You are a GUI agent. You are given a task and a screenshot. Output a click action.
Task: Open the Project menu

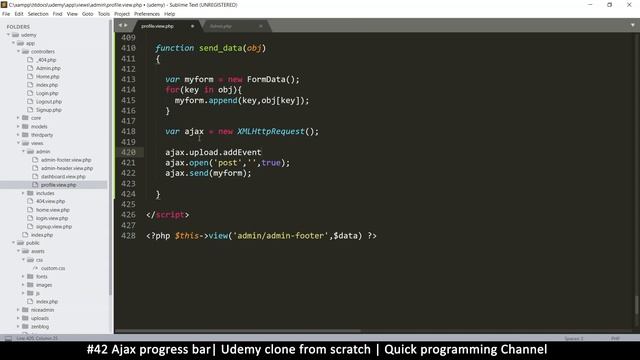(122, 14)
